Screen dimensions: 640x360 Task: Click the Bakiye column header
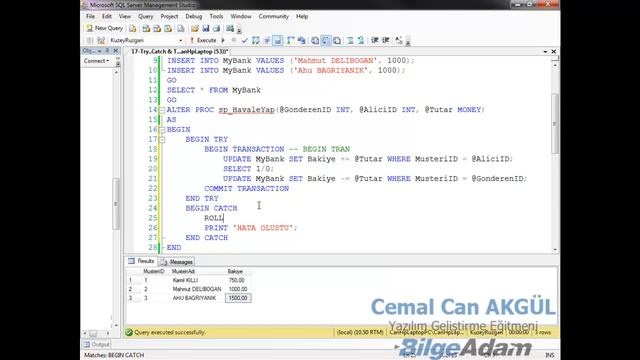click(x=238, y=271)
